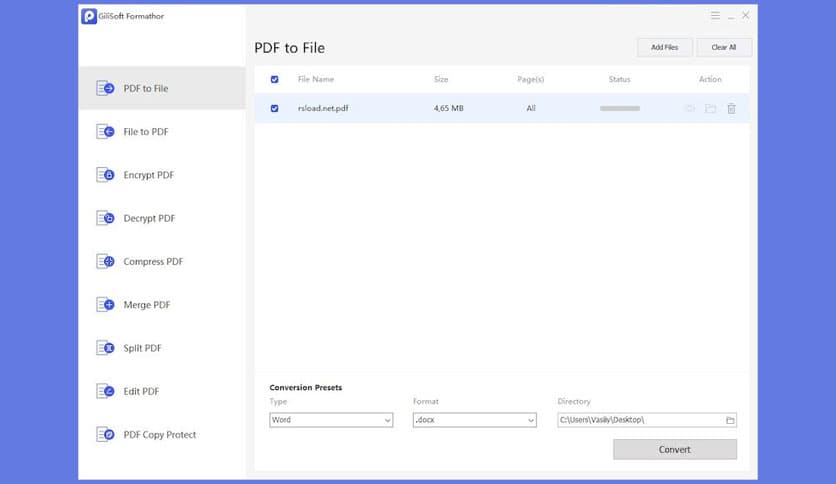The width and height of the screenshot is (836, 484).
Task: Click the Convert button
Action: 674,449
